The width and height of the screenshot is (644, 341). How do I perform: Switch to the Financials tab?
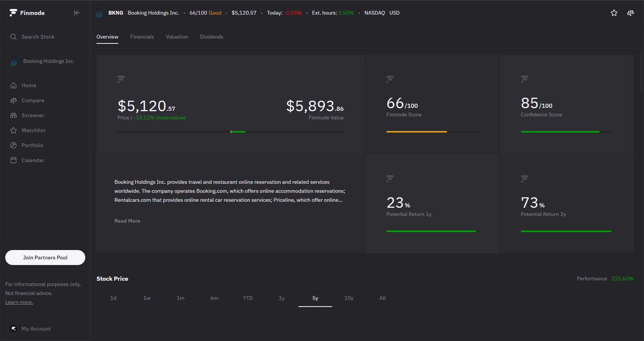pyautogui.click(x=142, y=37)
